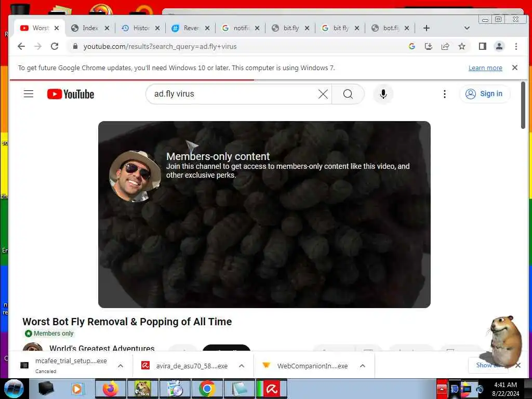This screenshot has height=399, width=532.
Task: Click the Learn more link
Action: tap(485, 68)
